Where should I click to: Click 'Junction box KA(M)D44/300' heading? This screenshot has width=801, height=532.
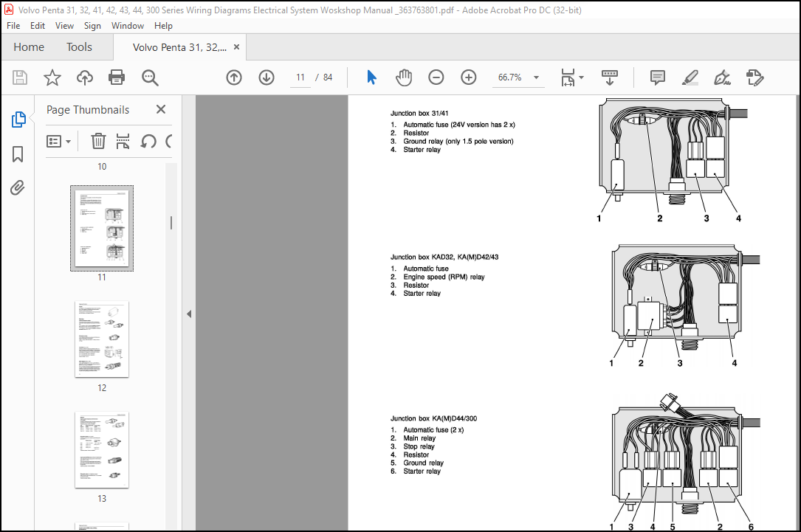tap(433, 418)
